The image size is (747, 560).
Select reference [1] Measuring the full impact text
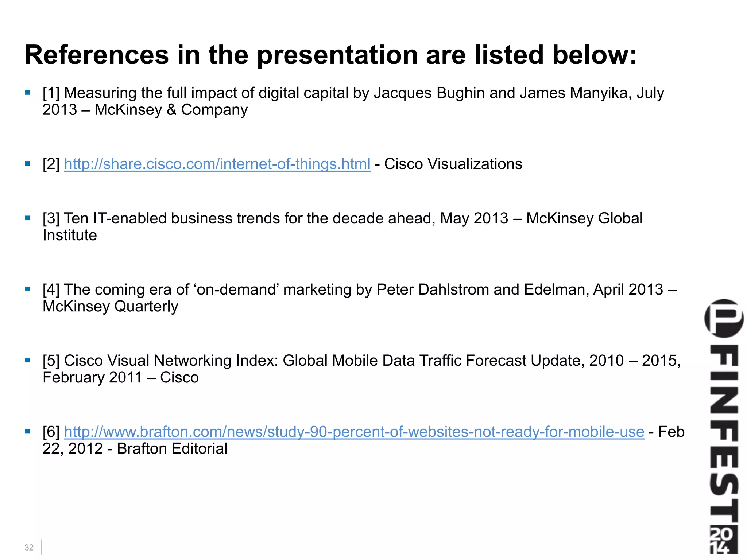(x=353, y=101)
